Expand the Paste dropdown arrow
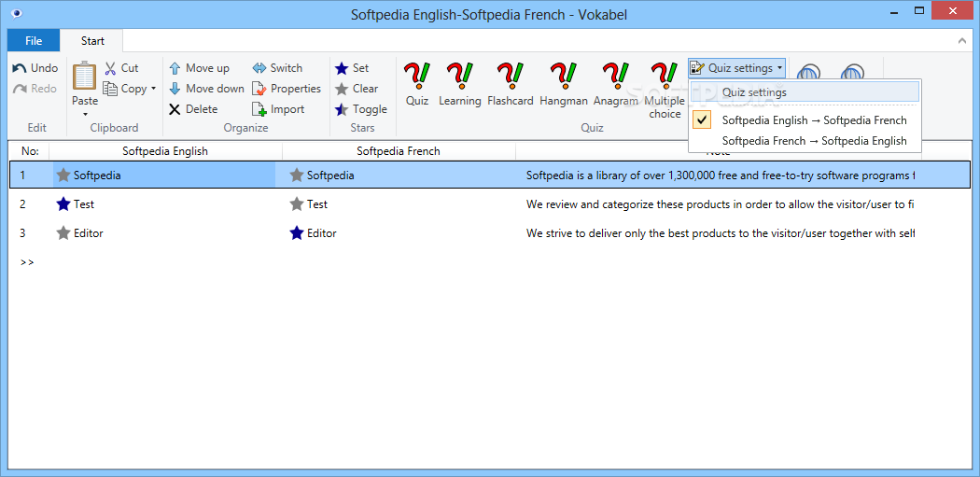The image size is (980, 477). point(84,115)
